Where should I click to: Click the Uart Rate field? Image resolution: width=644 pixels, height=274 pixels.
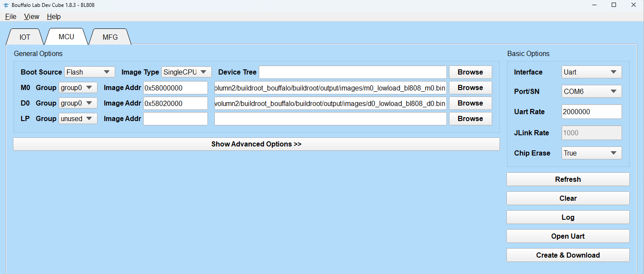[591, 112]
